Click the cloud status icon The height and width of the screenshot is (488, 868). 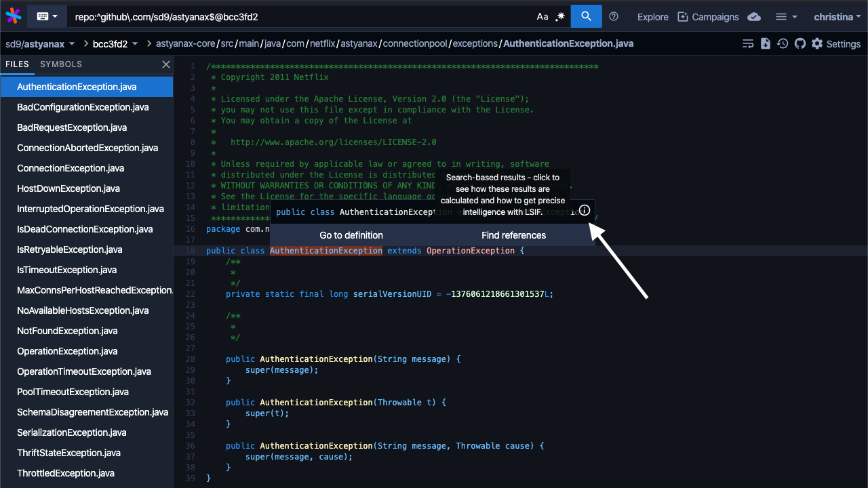[754, 17]
